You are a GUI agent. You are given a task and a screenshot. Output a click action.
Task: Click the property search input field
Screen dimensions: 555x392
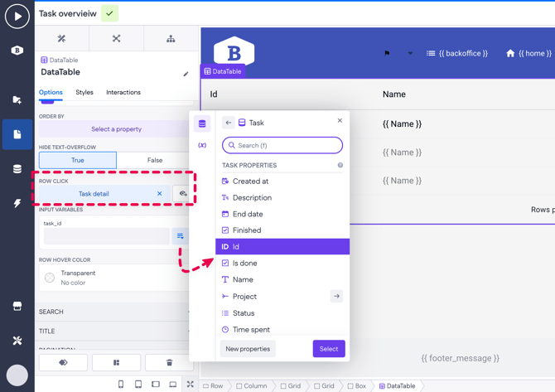click(x=282, y=145)
